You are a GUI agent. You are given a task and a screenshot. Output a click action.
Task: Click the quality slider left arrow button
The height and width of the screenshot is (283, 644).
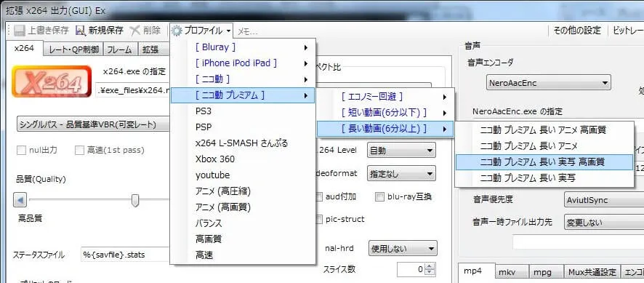(x=20, y=201)
